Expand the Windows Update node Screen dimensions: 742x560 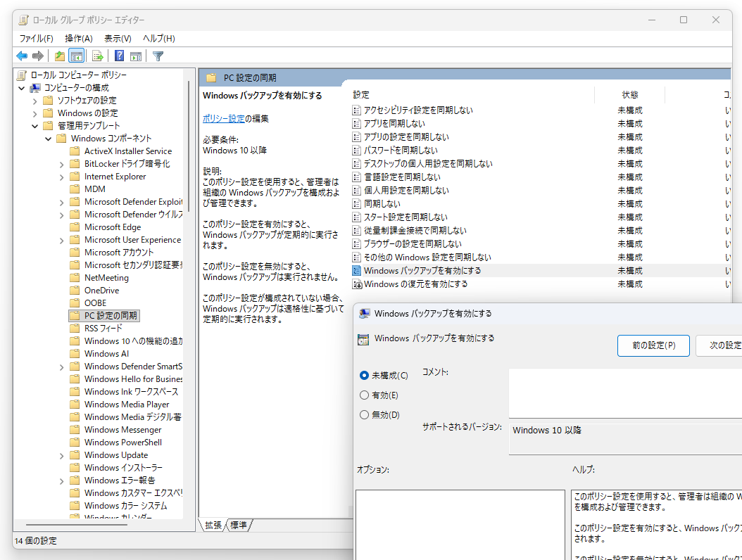pyautogui.click(x=61, y=455)
